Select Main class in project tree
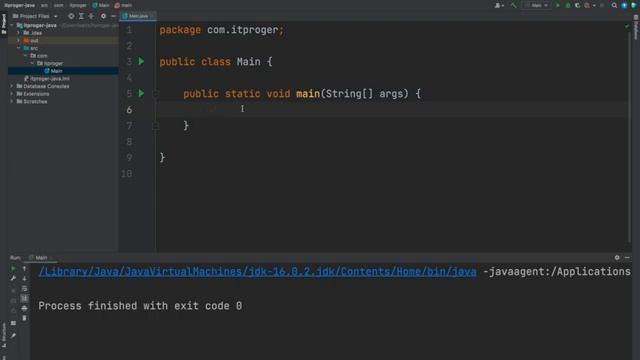The width and height of the screenshot is (640, 360). point(53,71)
